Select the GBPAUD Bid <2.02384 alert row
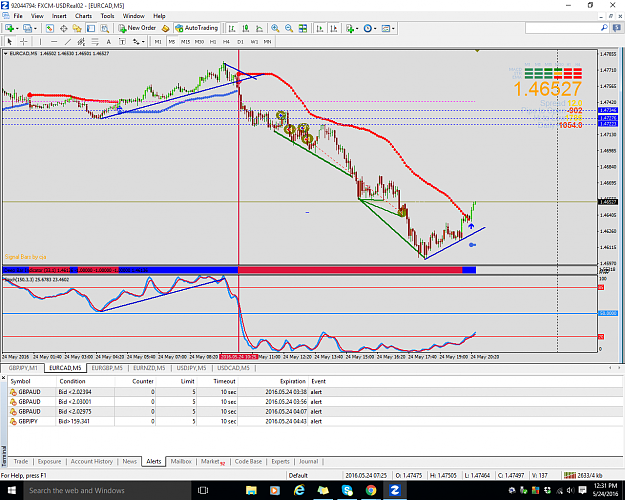This screenshot has width=625, height=500. [x=315, y=392]
